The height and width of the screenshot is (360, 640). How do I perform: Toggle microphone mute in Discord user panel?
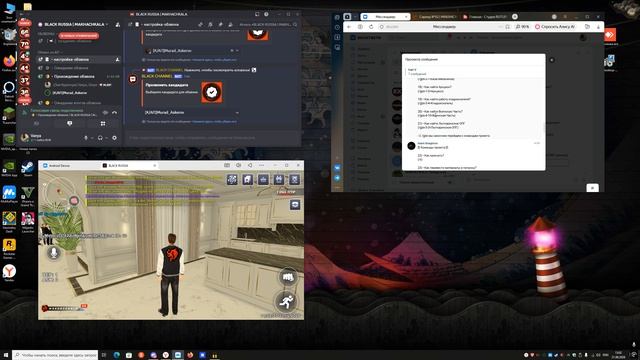pyautogui.click(x=86, y=138)
